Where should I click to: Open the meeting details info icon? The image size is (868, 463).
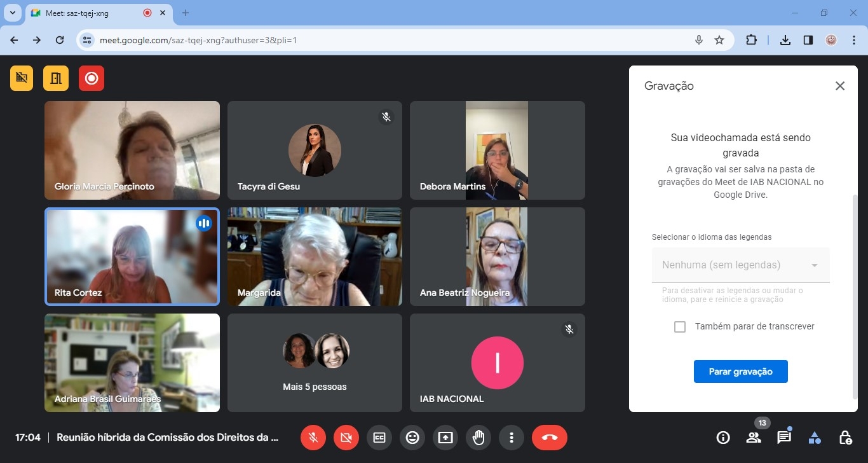(722, 438)
